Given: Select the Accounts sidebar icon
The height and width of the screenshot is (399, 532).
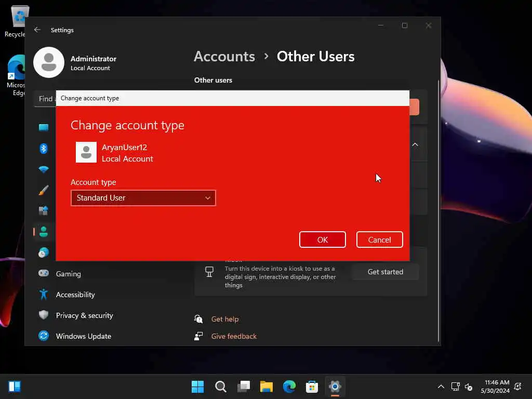Looking at the screenshot, I should [x=44, y=232].
